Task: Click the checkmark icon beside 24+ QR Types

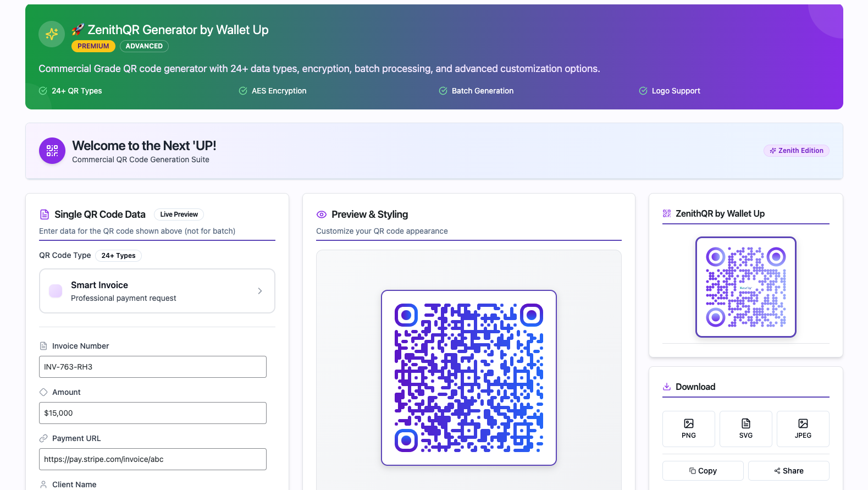Action: point(43,91)
